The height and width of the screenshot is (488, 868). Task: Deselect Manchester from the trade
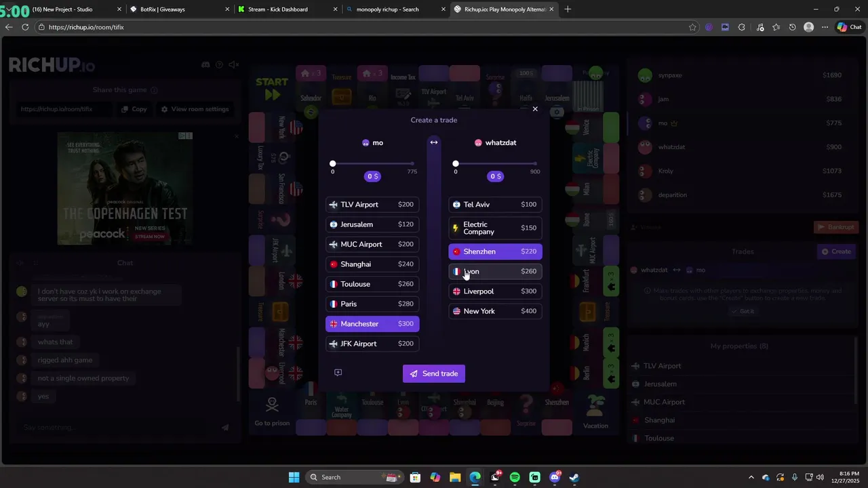click(x=372, y=324)
